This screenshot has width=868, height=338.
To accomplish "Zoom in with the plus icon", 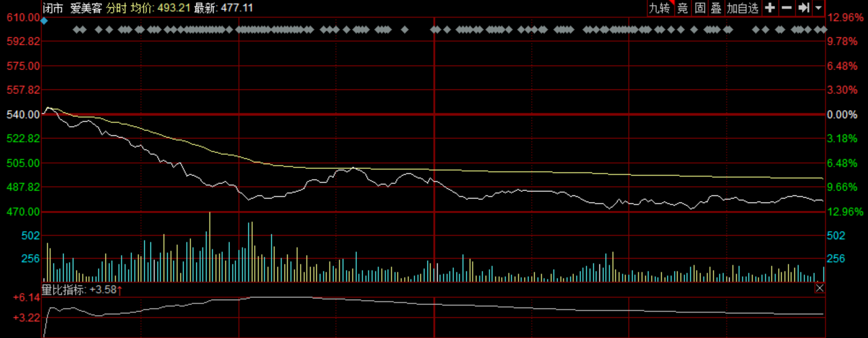I will 770,8.
